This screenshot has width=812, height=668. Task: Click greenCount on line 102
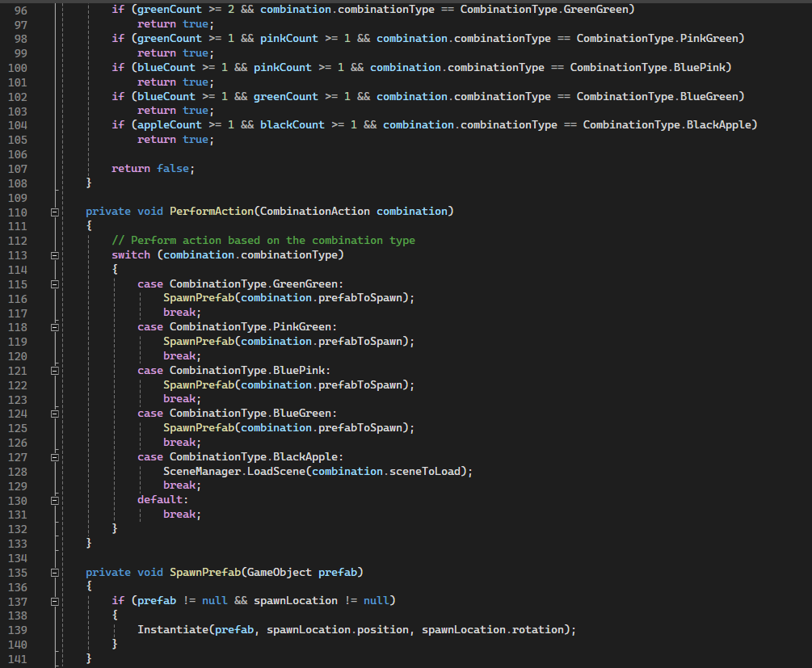286,96
